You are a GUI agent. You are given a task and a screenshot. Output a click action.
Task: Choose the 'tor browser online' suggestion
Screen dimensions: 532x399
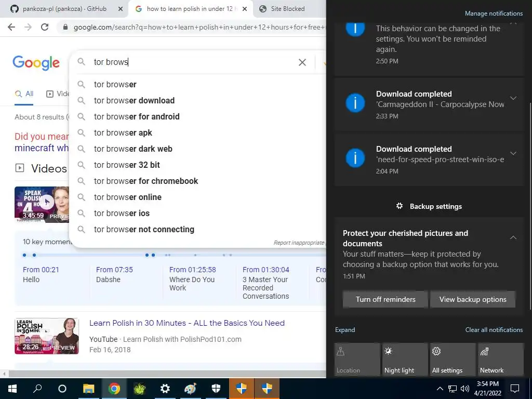point(197,197)
